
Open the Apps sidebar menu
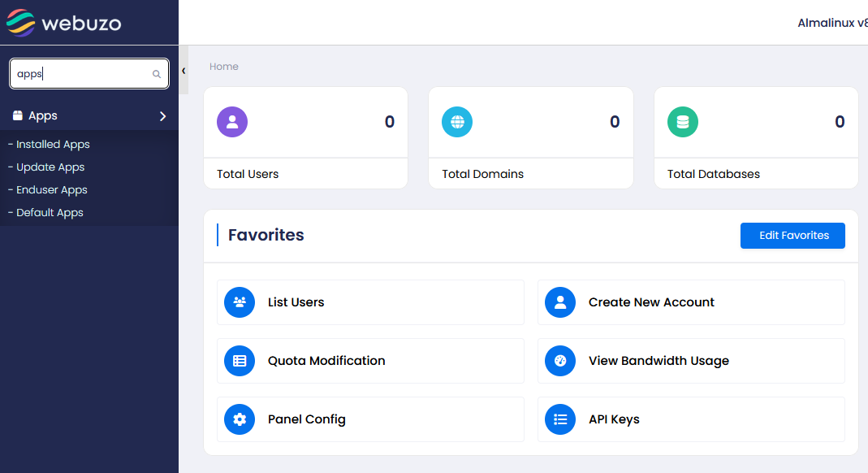tap(89, 115)
